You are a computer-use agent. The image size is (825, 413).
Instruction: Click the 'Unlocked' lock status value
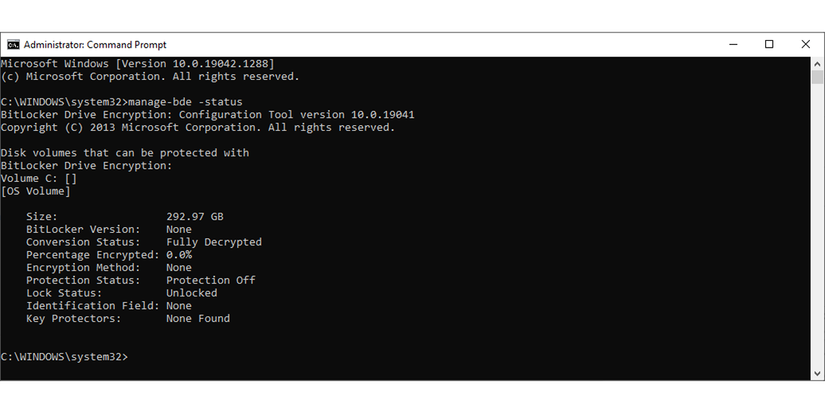(192, 294)
